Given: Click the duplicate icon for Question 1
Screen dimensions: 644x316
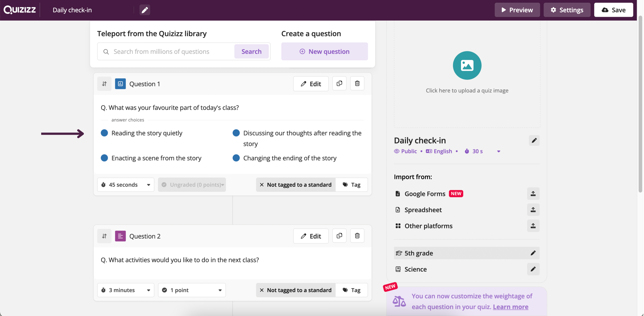Looking at the screenshot, I should pos(339,83).
